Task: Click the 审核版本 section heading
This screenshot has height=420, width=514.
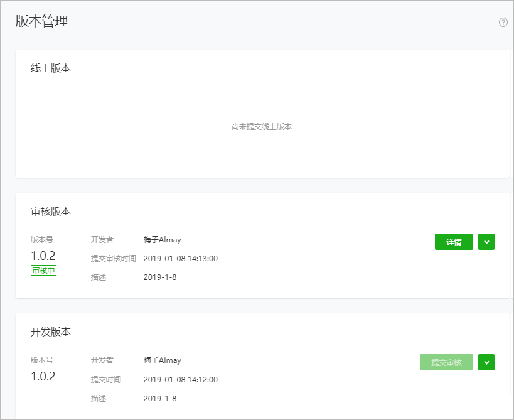Action: coord(51,212)
